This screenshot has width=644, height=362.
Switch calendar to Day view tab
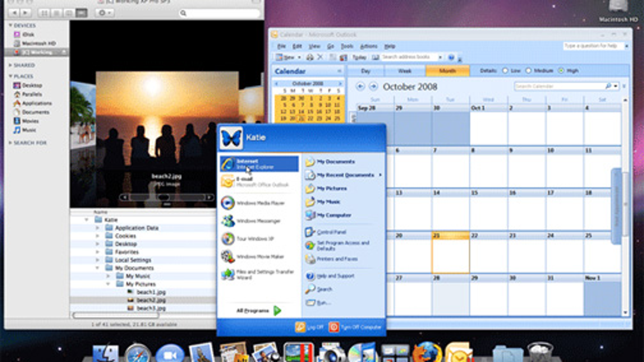(x=365, y=71)
